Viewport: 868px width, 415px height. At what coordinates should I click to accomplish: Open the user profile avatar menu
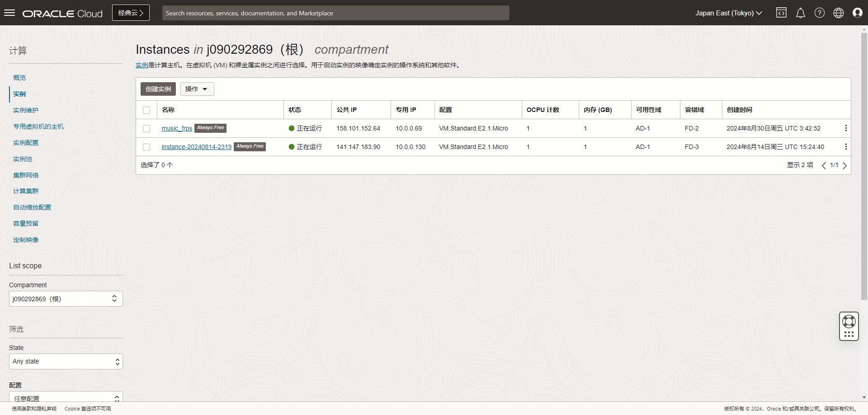tap(857, 13)
